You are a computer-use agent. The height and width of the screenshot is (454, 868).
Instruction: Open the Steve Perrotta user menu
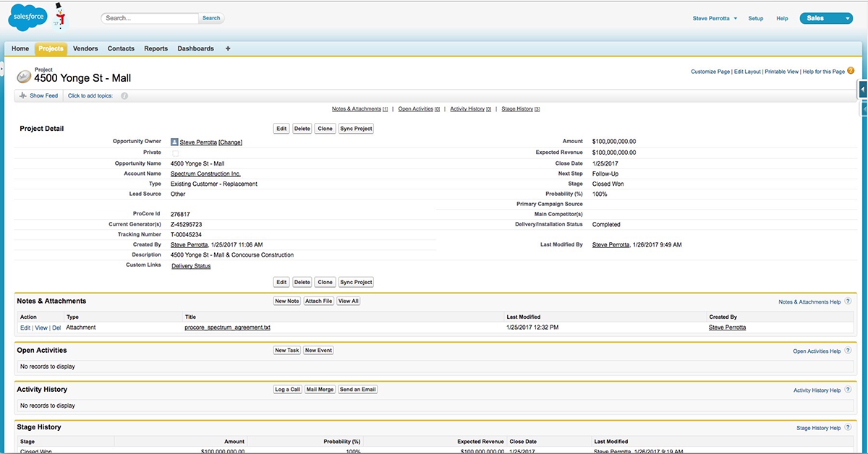pyautogui.click(x=715, y=18)
